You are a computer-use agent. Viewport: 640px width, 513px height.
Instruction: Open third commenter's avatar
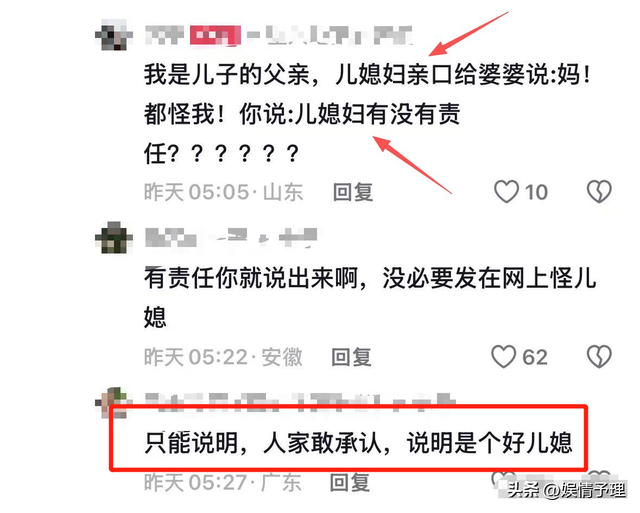click(114, 402)
